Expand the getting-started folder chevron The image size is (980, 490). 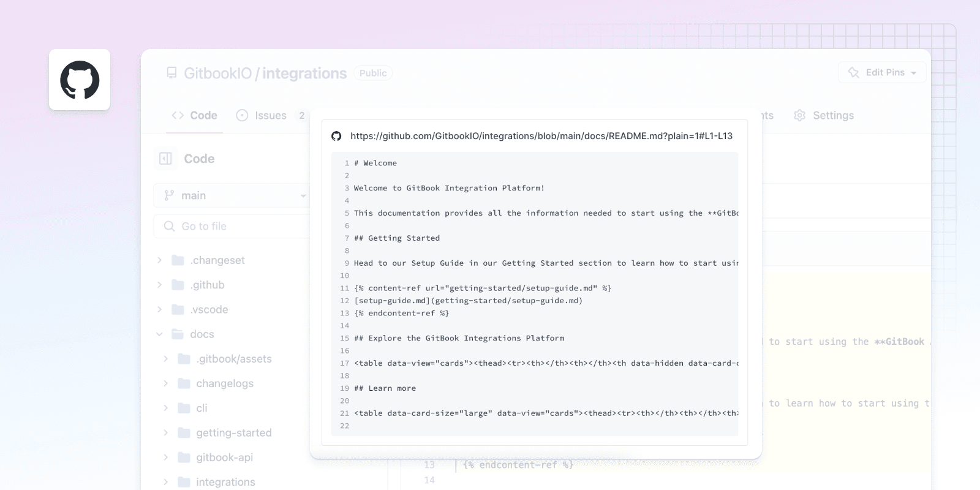[165, 432]
